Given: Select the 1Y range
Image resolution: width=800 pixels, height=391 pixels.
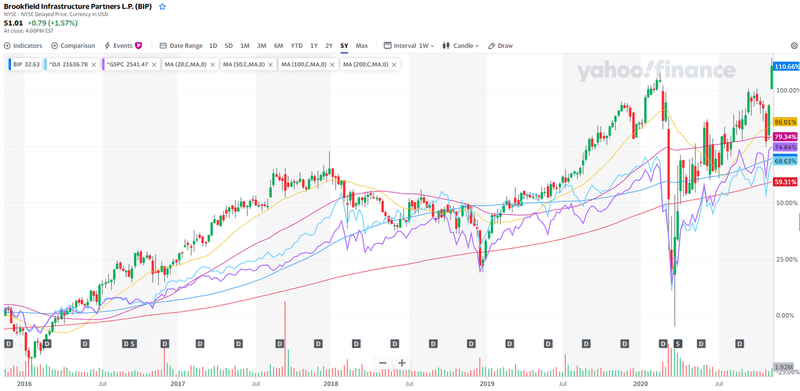Looking at the screenshot, I should click(314, 45).
